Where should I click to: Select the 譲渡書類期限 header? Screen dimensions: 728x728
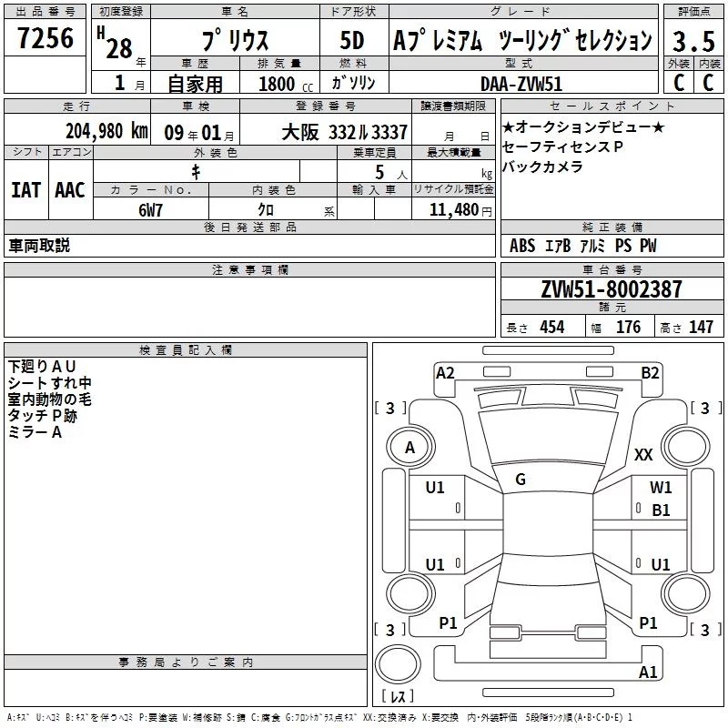[453, 106]
